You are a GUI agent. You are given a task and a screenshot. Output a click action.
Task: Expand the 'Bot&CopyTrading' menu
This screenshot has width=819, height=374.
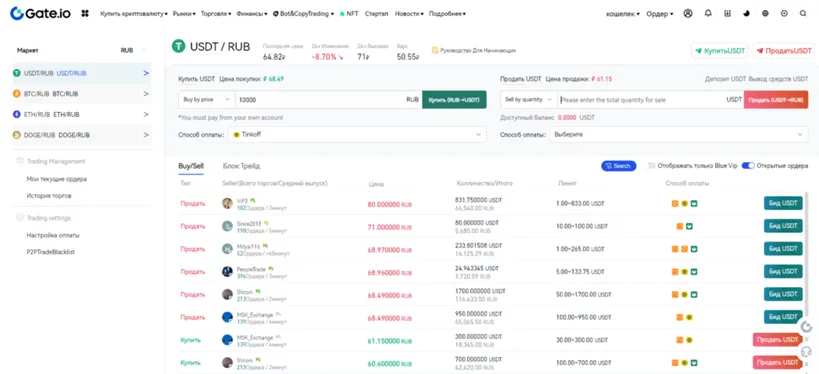(303, 14)
